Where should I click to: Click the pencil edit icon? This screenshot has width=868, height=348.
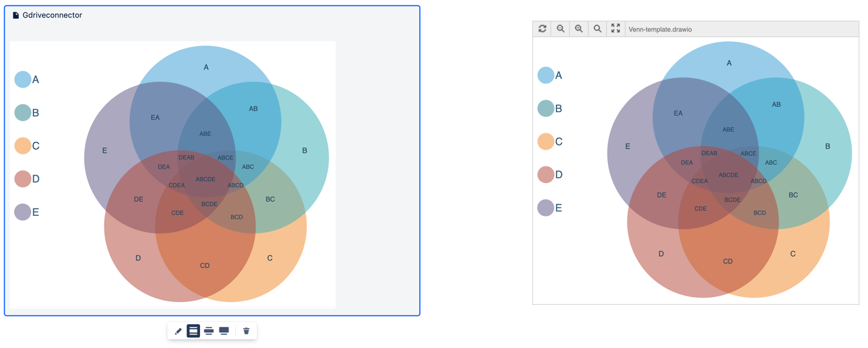[178, 331]
